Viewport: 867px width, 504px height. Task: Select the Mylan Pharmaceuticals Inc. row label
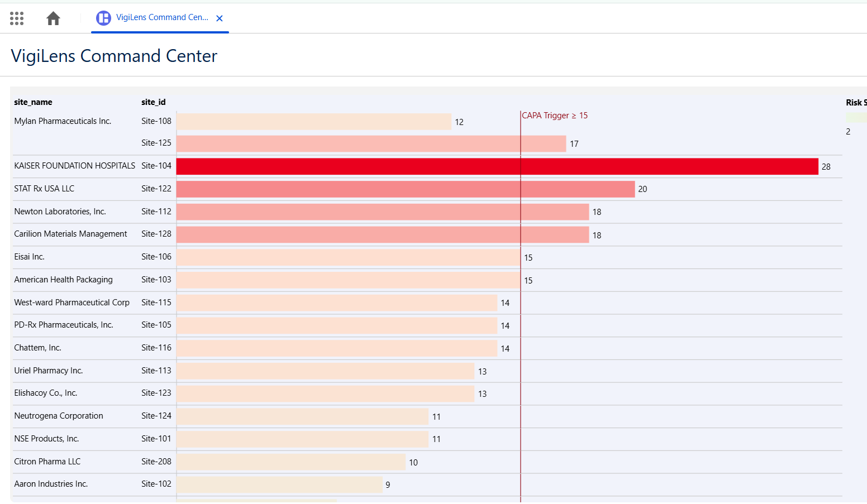[x=63, y=121]
